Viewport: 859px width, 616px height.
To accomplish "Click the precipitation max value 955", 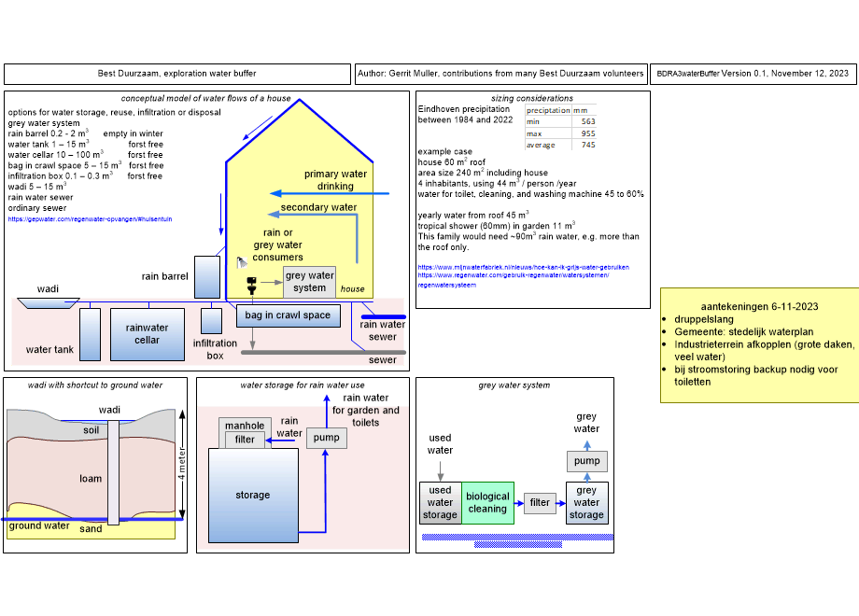I will (588, 133).
